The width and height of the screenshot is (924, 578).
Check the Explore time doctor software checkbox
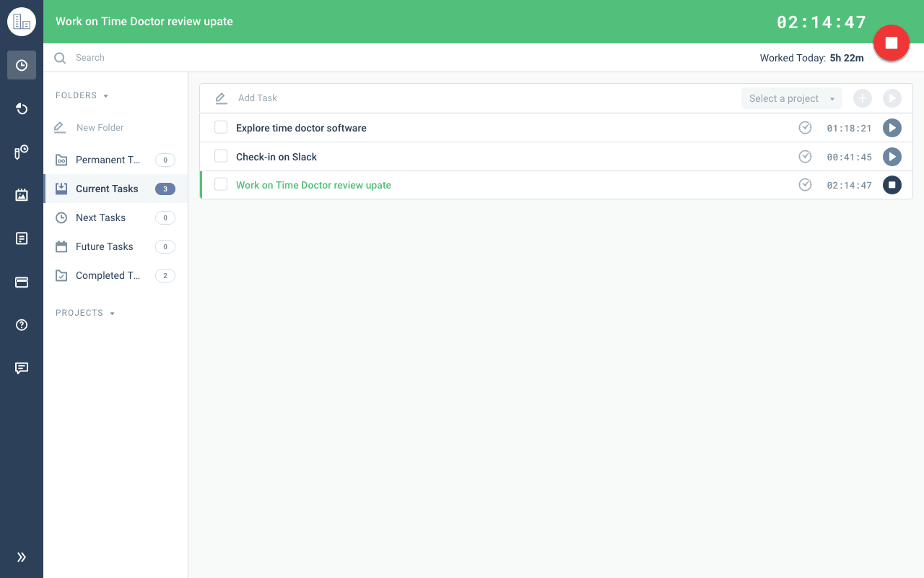click(x=221, y=127)
